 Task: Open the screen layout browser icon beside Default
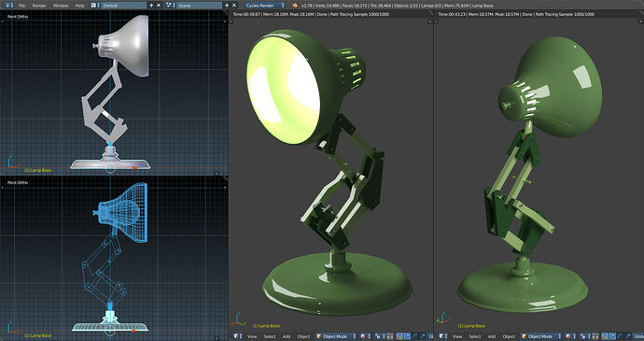95,6
